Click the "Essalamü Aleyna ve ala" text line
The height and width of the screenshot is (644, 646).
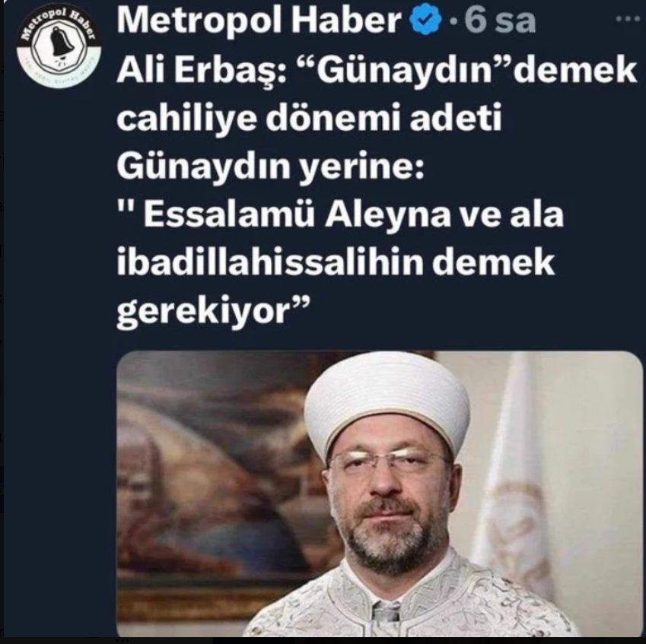coord(340,214)
